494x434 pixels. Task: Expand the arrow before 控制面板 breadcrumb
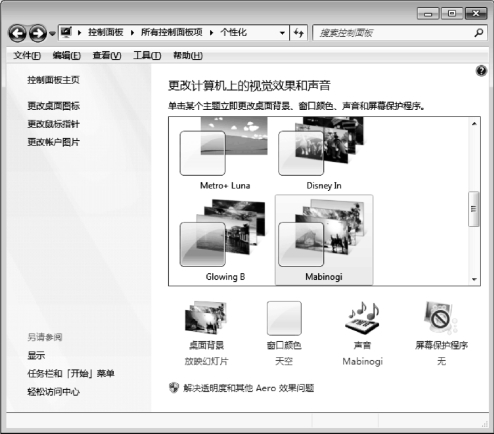coord(79,33)
